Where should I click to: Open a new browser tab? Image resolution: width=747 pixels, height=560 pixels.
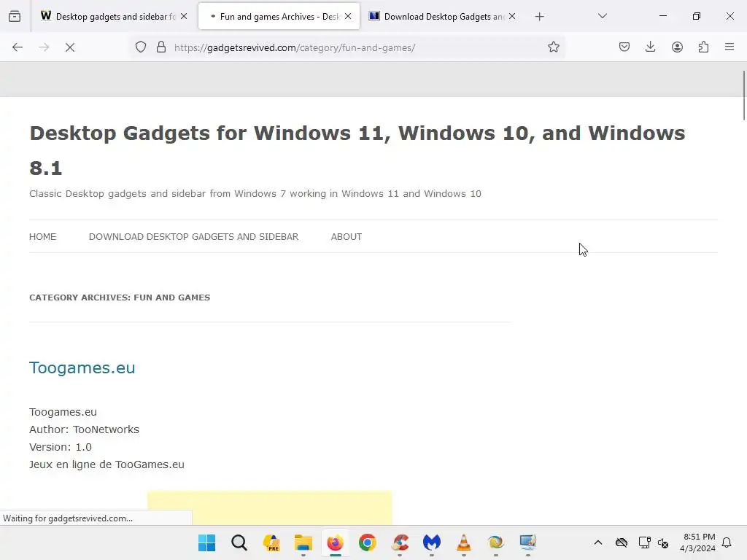pyautogui.click(x=539, y=17)
